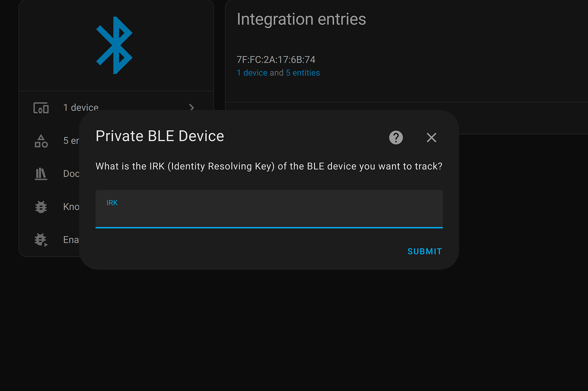Viewport: 588px width, 391px height.
Task: Open the "5 entities" link
Action: [x=303, y=72]
